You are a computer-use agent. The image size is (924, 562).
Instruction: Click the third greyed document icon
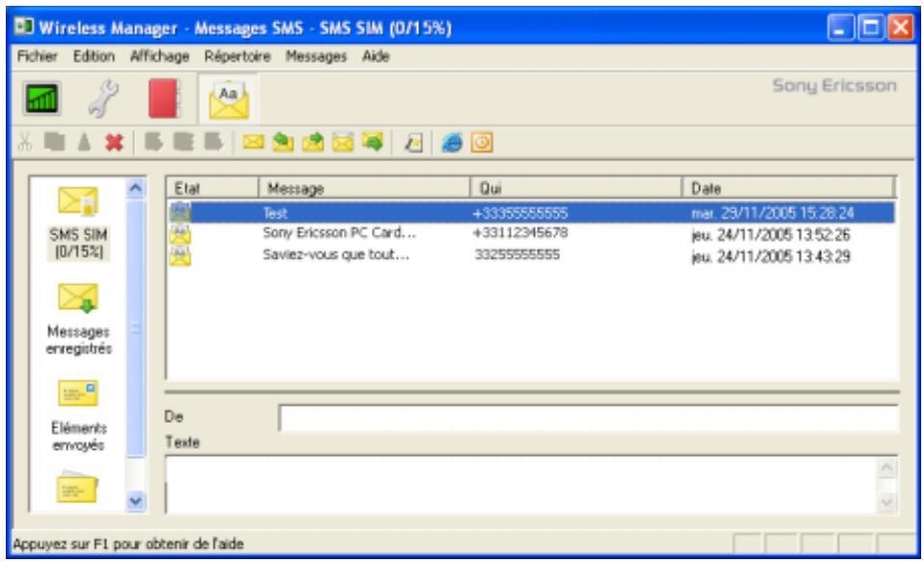pos(213,142)
